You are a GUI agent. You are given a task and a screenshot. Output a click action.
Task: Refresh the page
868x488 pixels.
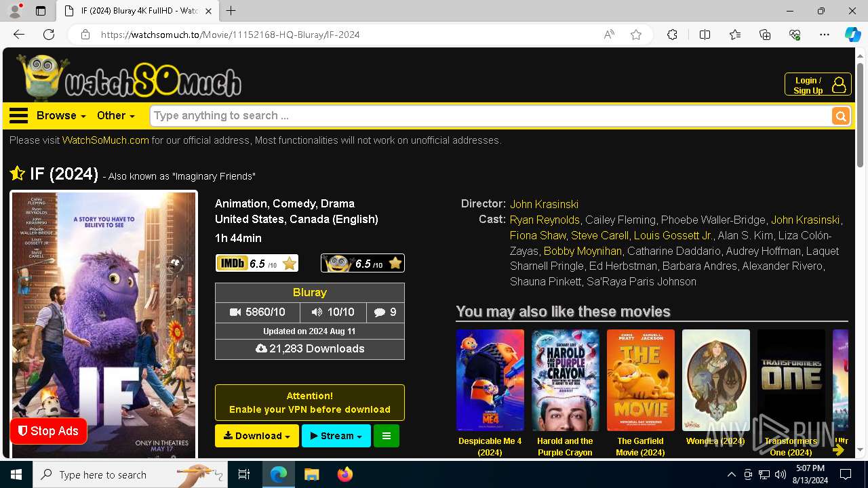[x=49, y=35]
